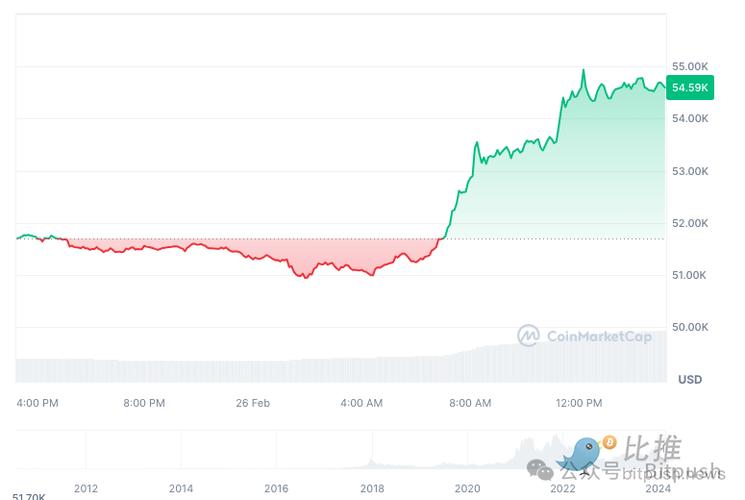The width and height of the screenshot is (745, 500).
Task: Select 2012 on the overview timeline
Action: click(x=86, y=488)
